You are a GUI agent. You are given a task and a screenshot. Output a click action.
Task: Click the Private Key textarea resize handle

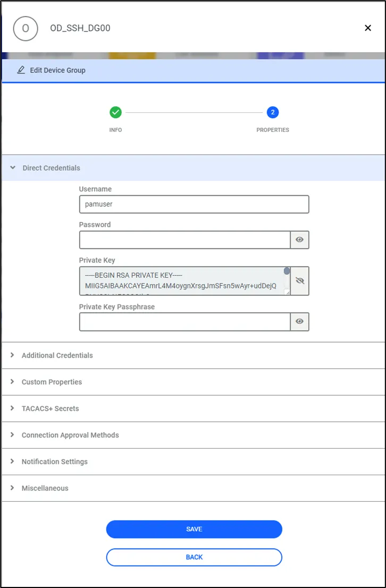tap(287, 292)
